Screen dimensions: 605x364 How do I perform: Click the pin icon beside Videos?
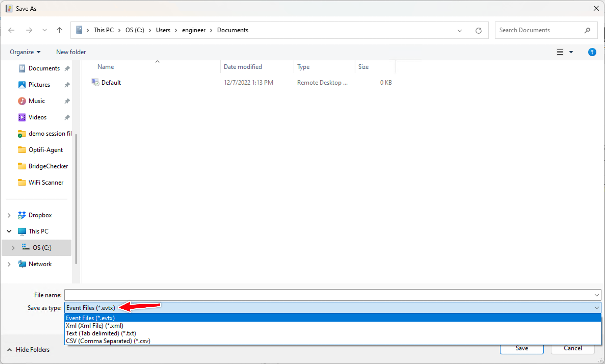(x=67, y=118)
